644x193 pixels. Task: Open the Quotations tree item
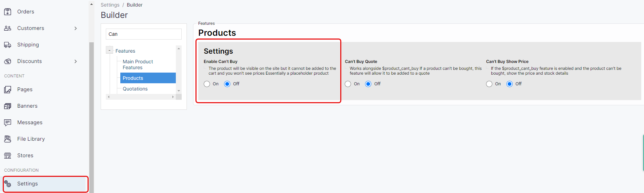click(135, 89)
